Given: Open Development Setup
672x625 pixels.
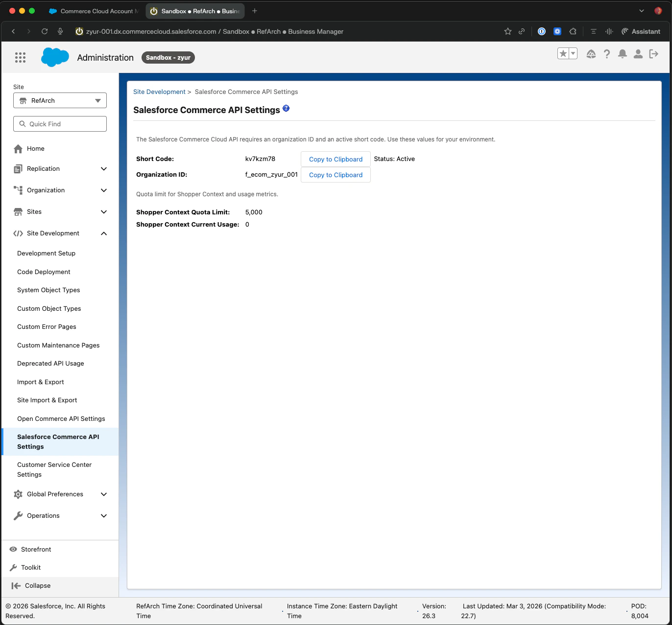Looking at the screenshot, I should click(46, 254).
